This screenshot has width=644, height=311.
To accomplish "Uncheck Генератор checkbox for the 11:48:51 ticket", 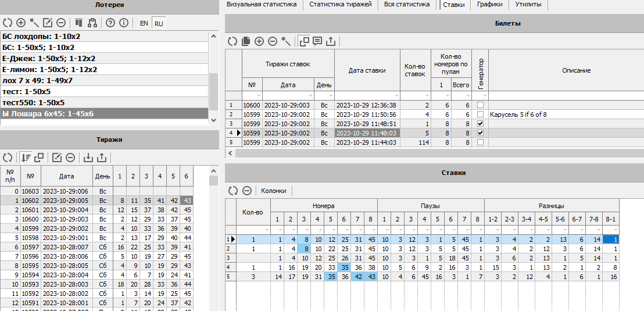I will tap(480, 123).
